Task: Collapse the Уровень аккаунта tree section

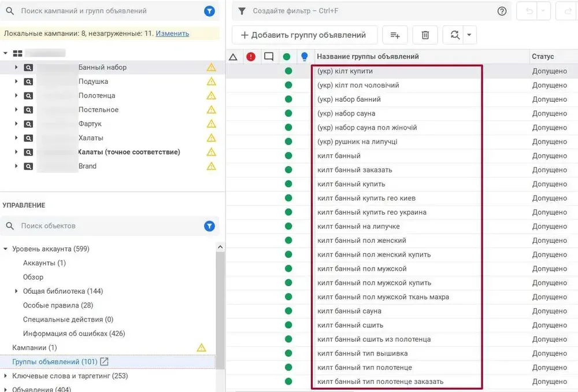Action: click(6, 249)
